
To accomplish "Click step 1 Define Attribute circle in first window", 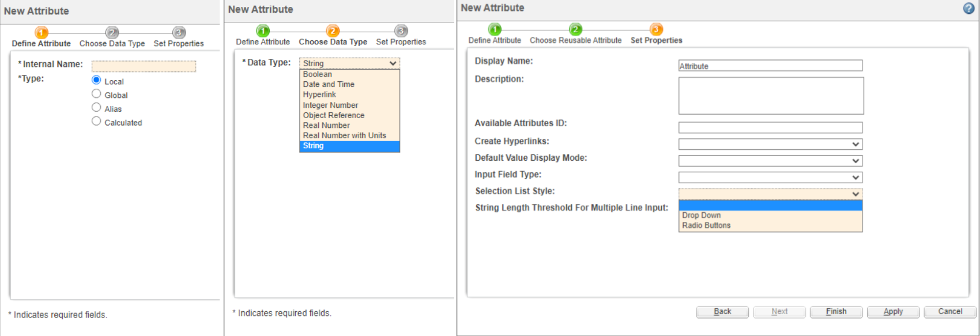I will point(42,33).
